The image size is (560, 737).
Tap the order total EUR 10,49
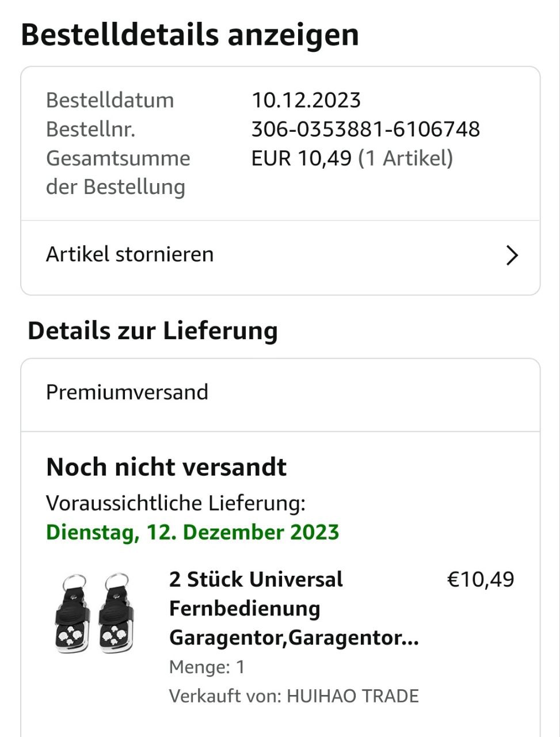[301, 158]
